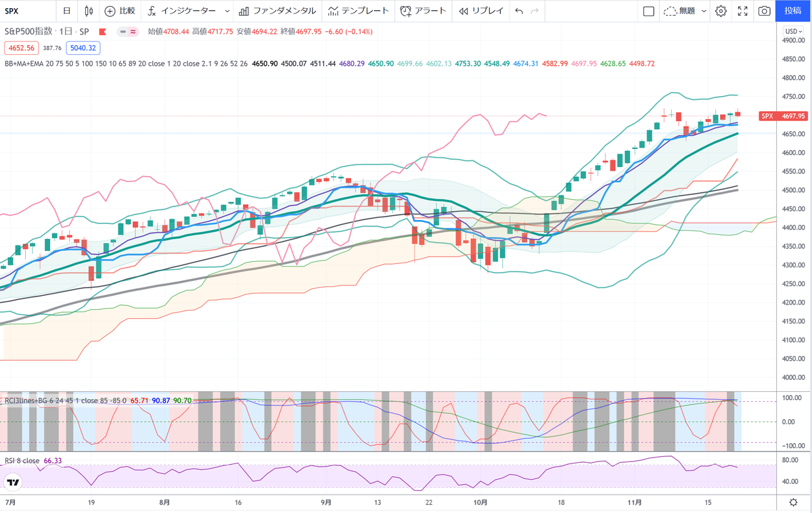
Task: Toggle fullscreen mode icon
Action: point(742,11)
